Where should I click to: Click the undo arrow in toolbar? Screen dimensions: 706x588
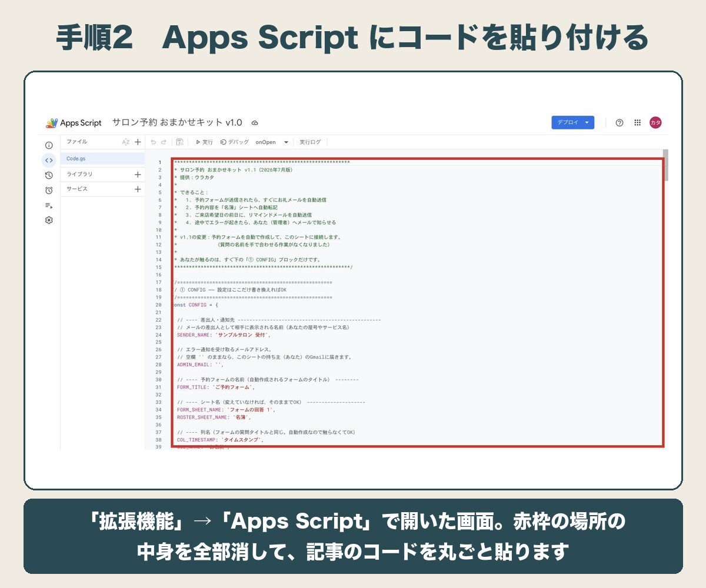[154, 142]
